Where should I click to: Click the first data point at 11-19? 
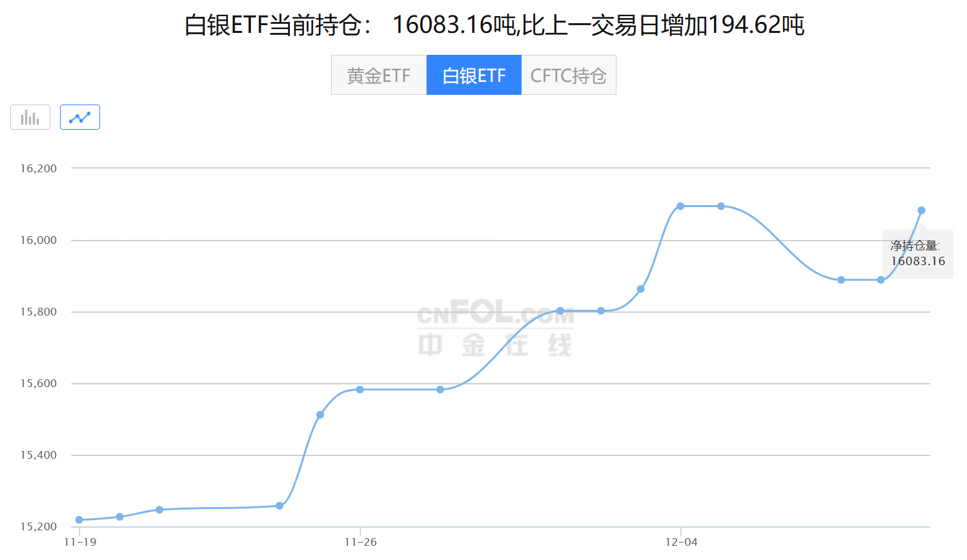point(79,520)
